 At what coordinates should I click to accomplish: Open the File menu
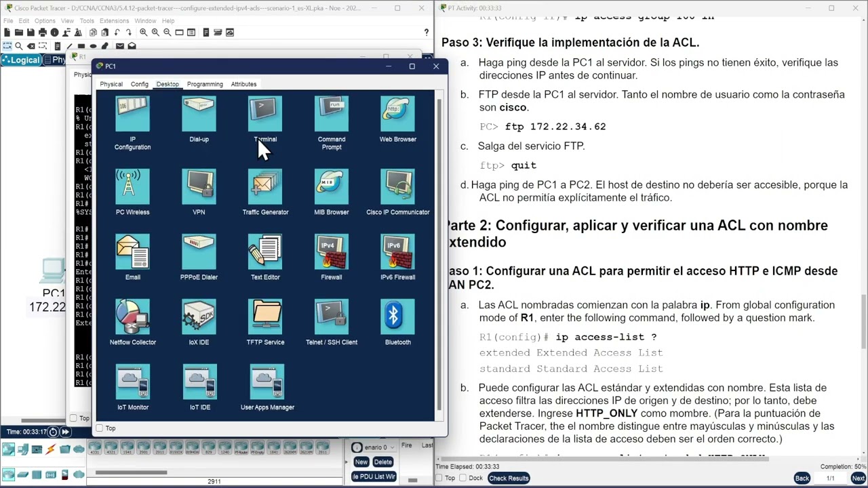point(8,21)
